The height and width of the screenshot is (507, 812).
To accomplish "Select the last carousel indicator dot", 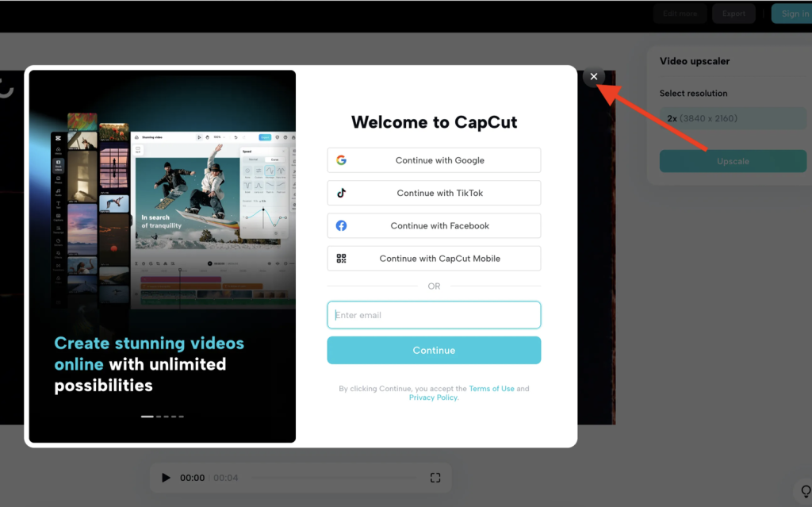I will (181, 416).
